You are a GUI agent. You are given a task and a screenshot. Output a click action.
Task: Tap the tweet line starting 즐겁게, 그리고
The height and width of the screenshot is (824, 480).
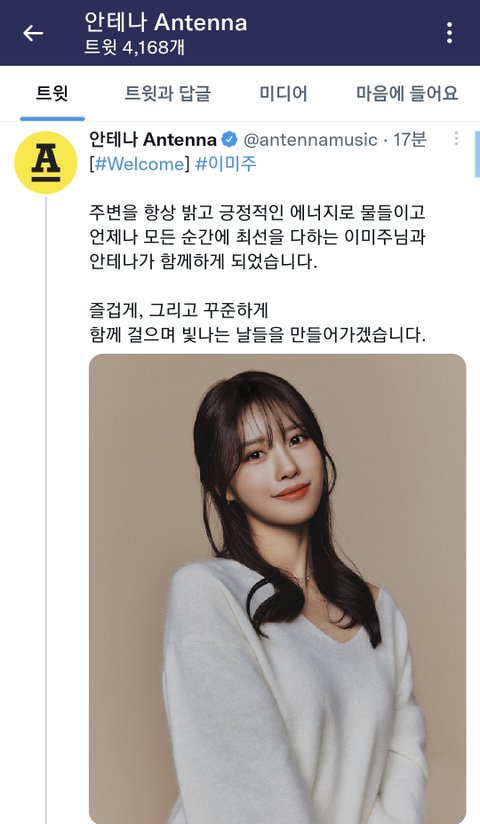(x=179, y=310)
